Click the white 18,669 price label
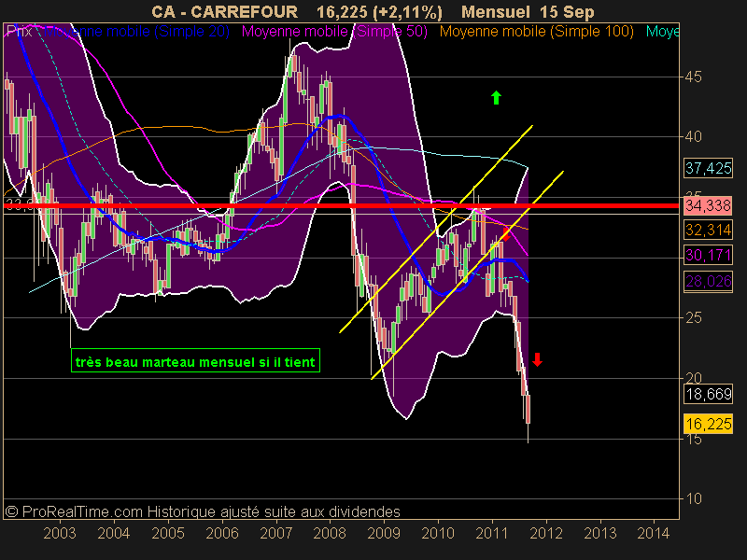Image resolution: width=747 pixels, height=560 pixels. point(709,394)
